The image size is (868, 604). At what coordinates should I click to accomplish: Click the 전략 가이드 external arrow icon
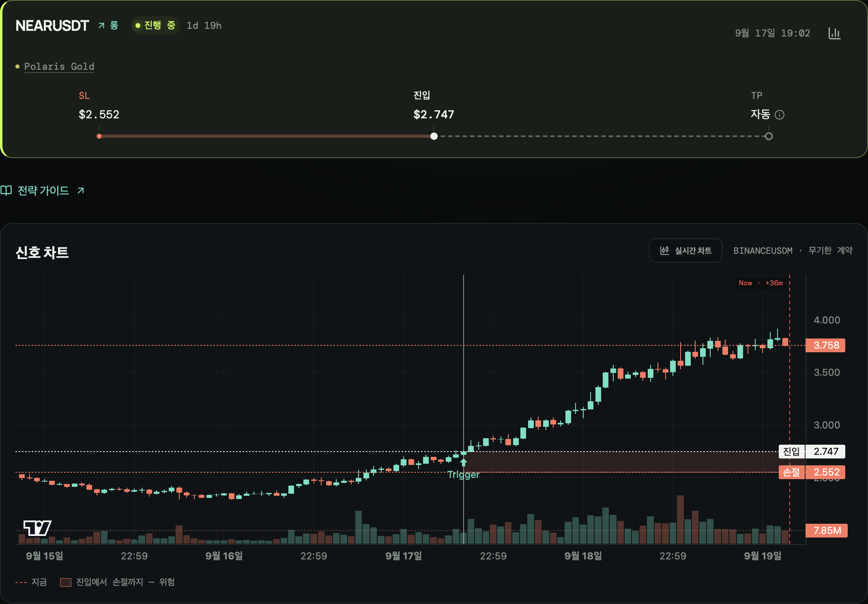[81, 191]
